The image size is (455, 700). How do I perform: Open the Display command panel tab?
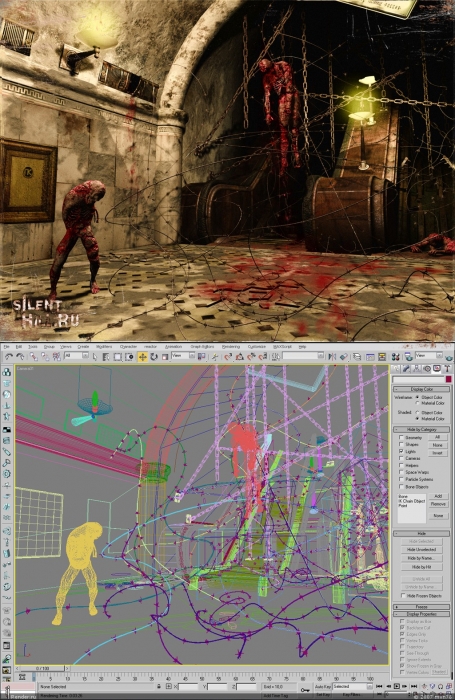437,369
